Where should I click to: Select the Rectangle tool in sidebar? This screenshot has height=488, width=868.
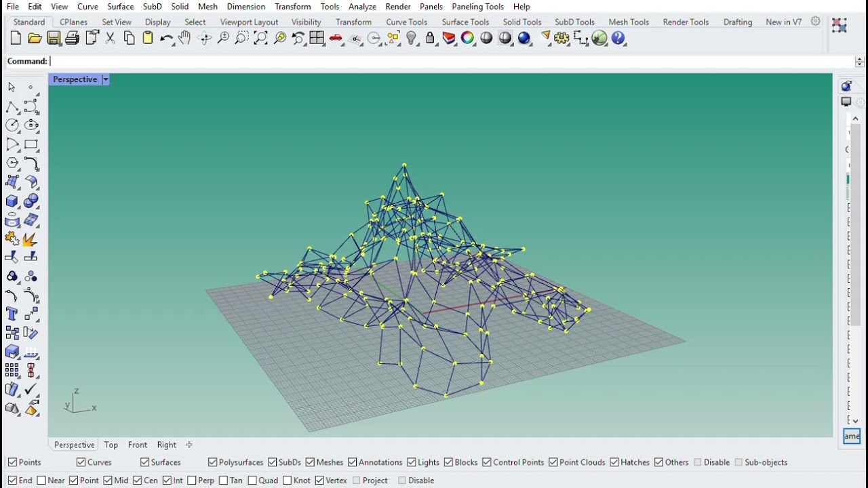tap(31, 144)
